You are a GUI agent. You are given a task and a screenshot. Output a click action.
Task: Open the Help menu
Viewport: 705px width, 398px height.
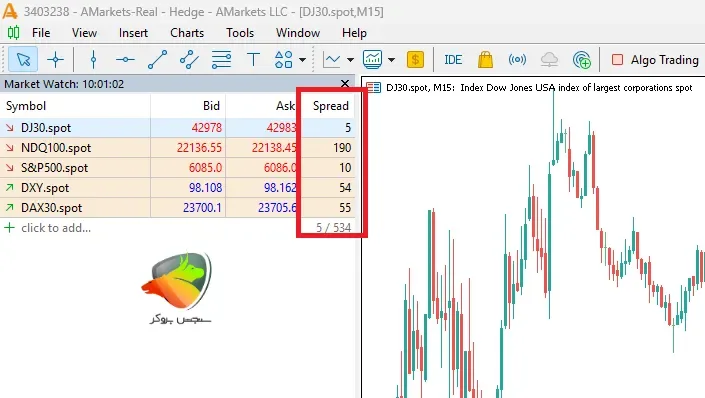[x=354, y=33]
